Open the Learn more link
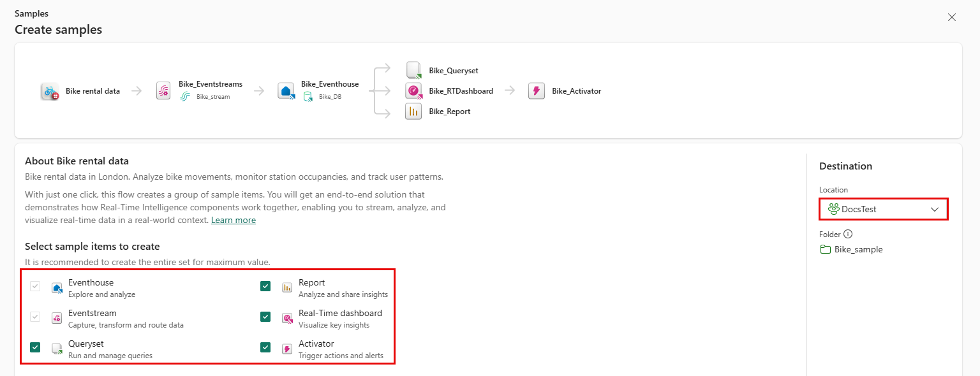Viewport: 980px width, 376px height. (x=234, y=221)
